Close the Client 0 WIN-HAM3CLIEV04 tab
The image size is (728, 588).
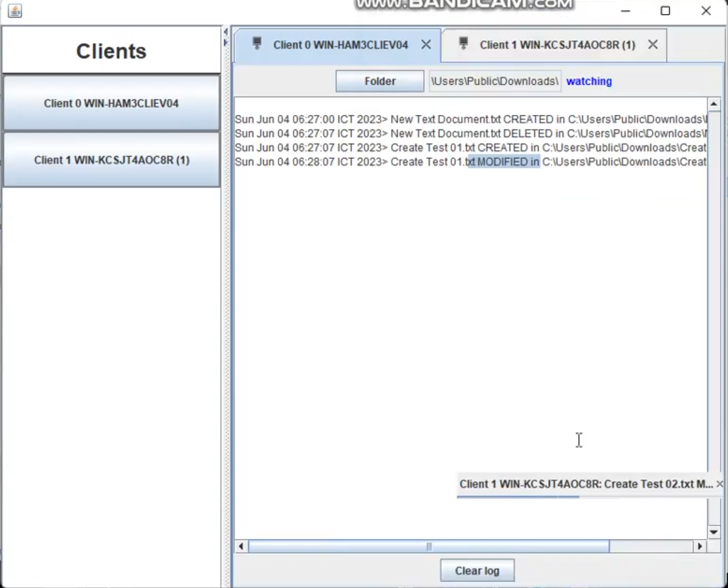[426, 44]
